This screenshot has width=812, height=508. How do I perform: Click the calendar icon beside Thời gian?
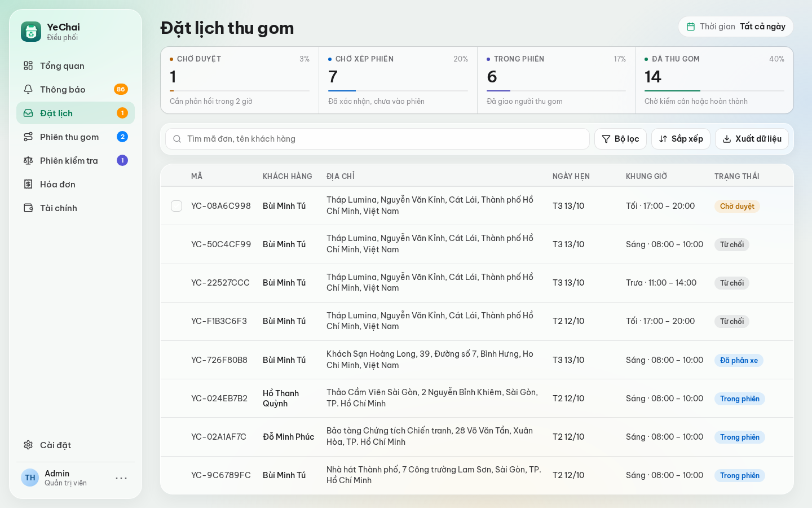pyautogui.click(x=691, y=27)
